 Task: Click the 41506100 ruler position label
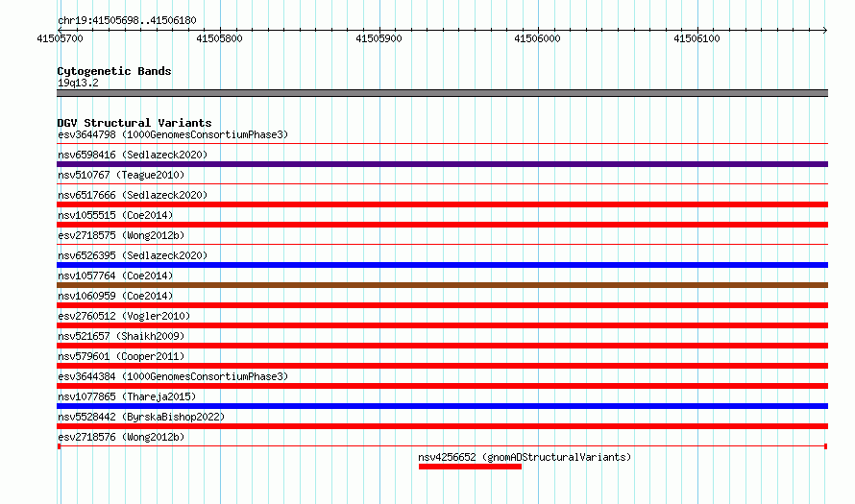[x=696, y=38]
